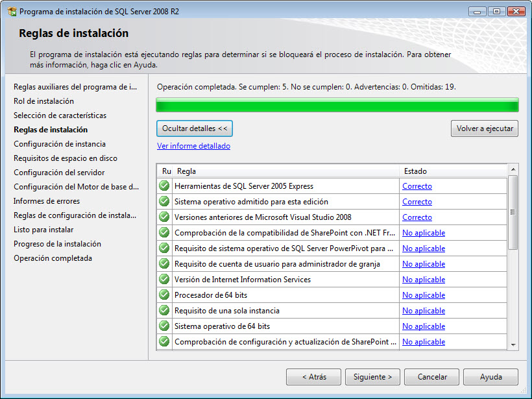The image size is (532, 399).
Task: Minimize the installer window
Action: coord(477,12)
